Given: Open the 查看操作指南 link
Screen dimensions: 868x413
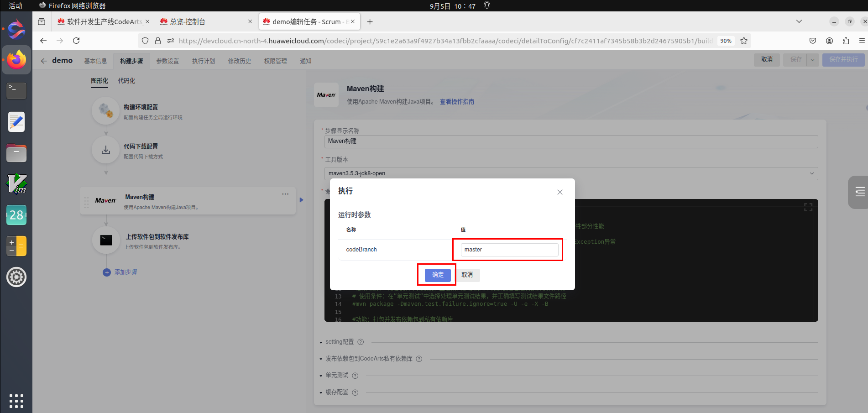Looking at the screenshot, I should click(457, 102).
